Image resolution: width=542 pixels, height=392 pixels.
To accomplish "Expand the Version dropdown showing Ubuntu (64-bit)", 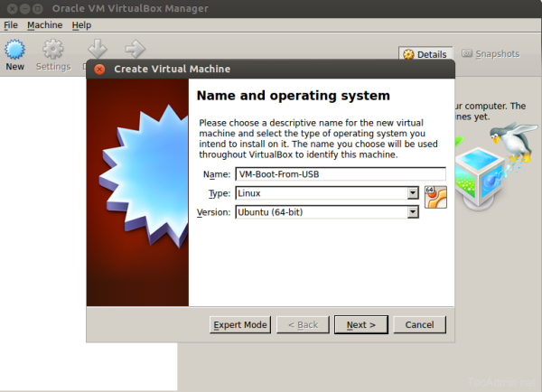I will (412, 212).
